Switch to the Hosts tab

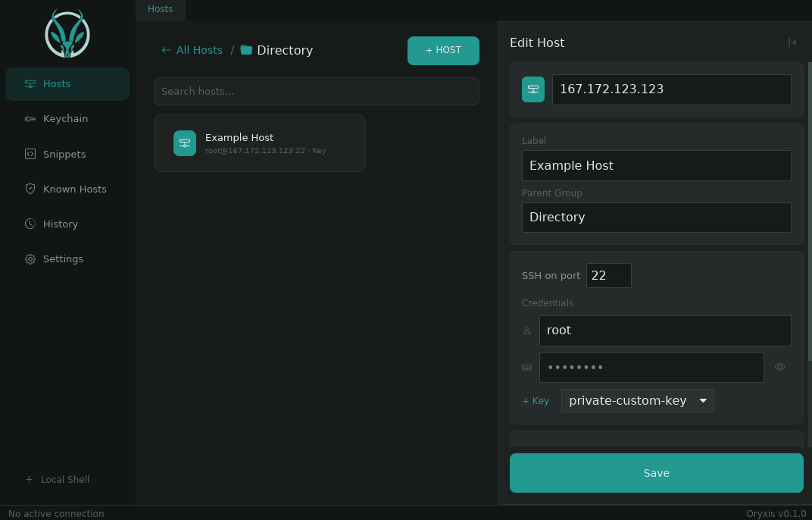(x=160, y=9)
